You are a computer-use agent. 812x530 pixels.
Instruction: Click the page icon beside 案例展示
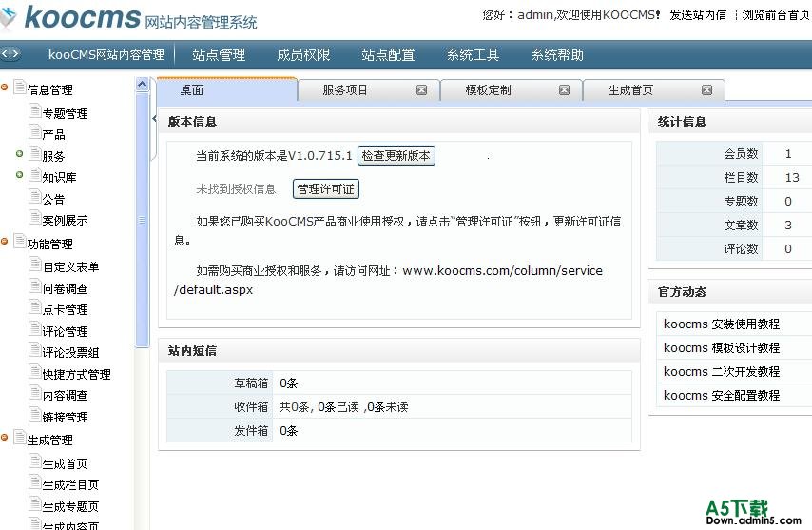pos(34,218)
